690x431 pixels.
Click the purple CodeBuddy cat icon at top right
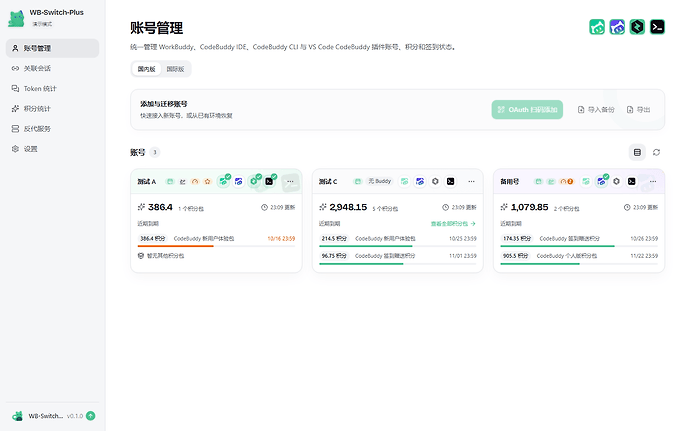pos(617,27)
